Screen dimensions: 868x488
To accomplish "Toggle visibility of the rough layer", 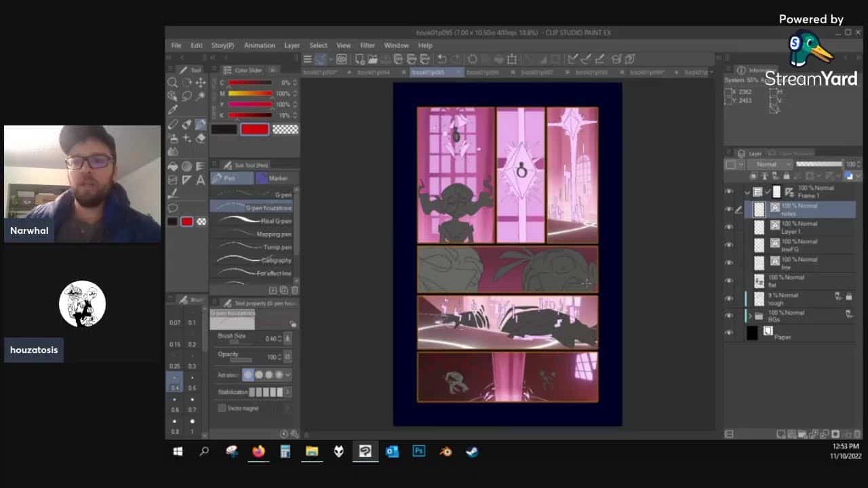I will [x=729, y=298].
